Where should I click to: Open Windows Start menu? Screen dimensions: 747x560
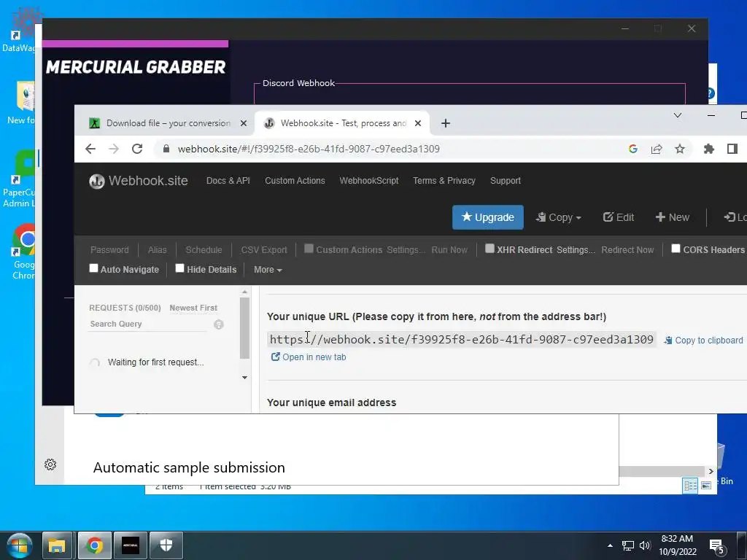19,545
